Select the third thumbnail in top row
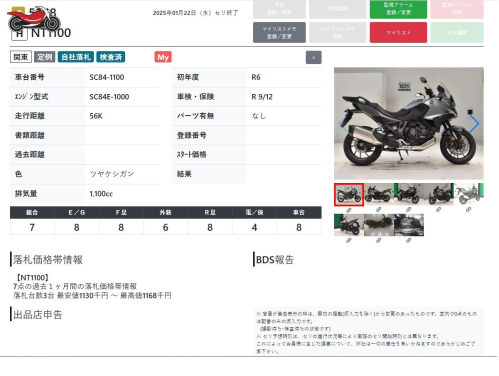This screenshot has height=376, width=499. (408, 194)
